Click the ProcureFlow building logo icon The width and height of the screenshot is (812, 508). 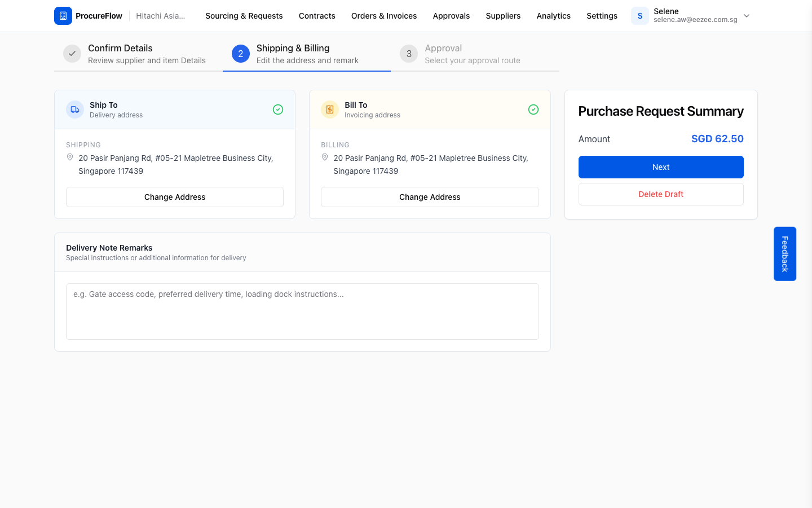tap(63, 16)
